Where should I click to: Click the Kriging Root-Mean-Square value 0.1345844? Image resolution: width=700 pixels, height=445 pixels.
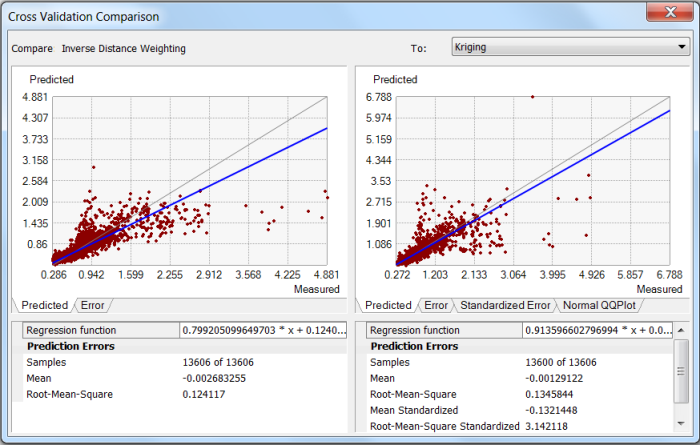549,395
